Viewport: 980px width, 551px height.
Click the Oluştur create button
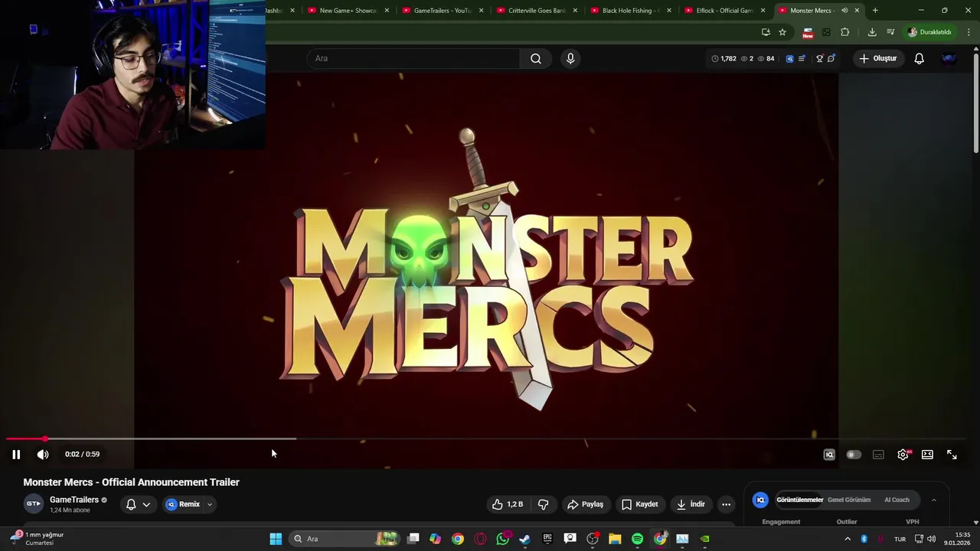(878, 58)
